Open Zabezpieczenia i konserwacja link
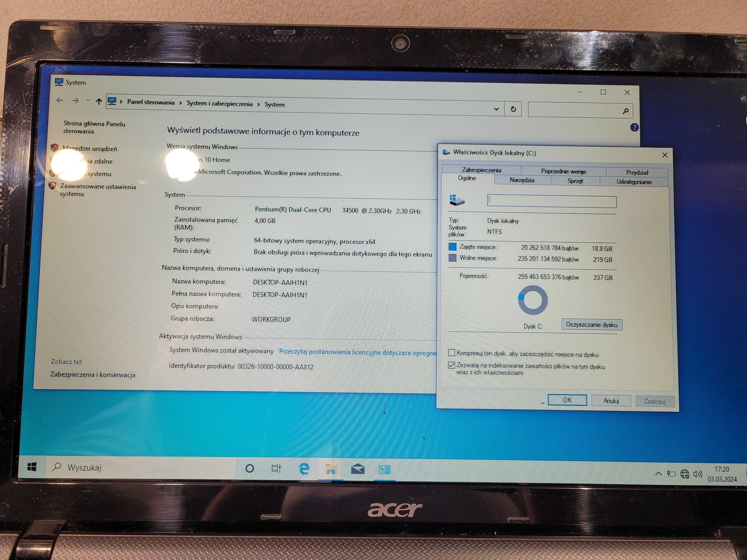The image size is (747, 560). coord(92,375)
